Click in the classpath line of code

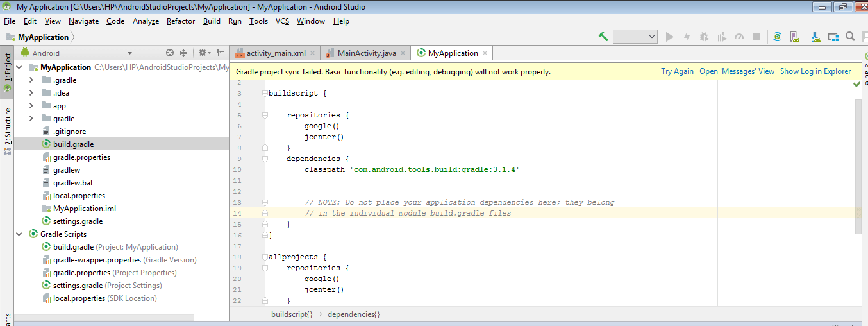[412, 169]
